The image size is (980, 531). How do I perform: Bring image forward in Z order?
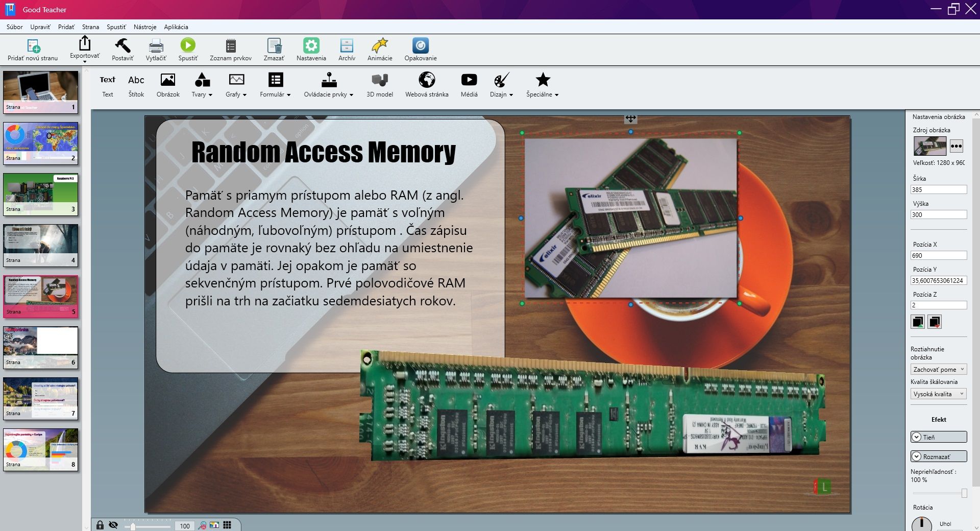coord(918,322)
